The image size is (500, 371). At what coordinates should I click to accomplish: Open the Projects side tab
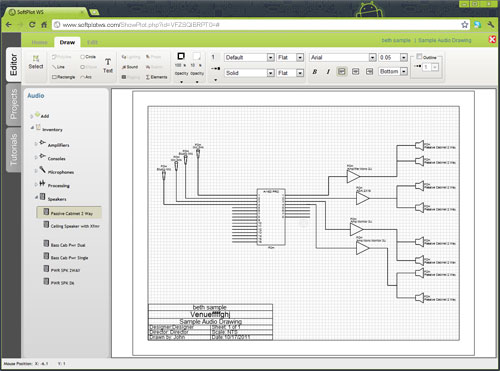(13, 104)
